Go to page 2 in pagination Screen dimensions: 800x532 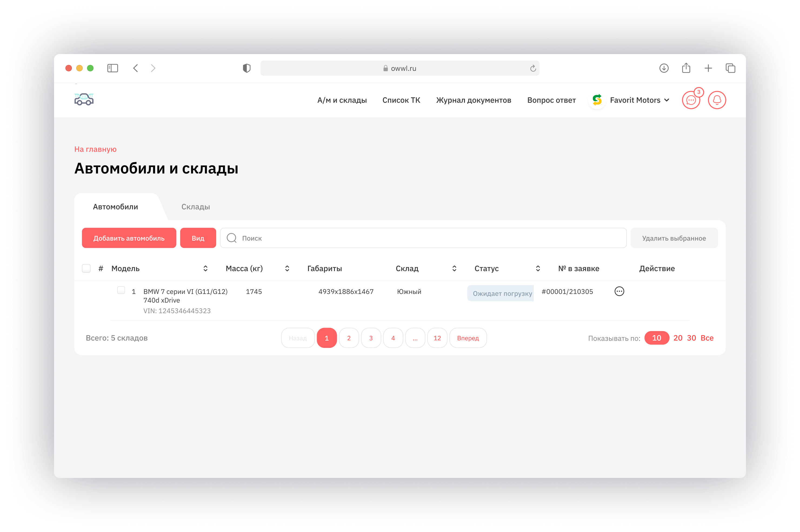[x=349, y=338]
